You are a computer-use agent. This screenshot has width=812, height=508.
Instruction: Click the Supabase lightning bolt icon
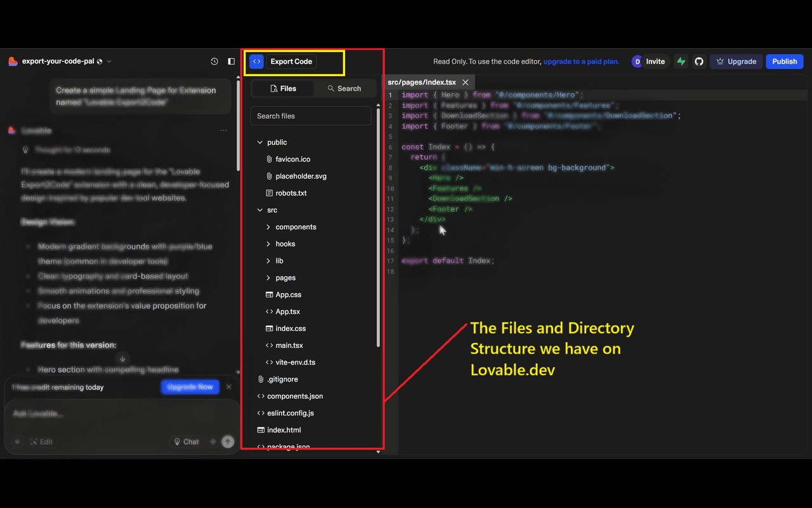coord(681,62)
